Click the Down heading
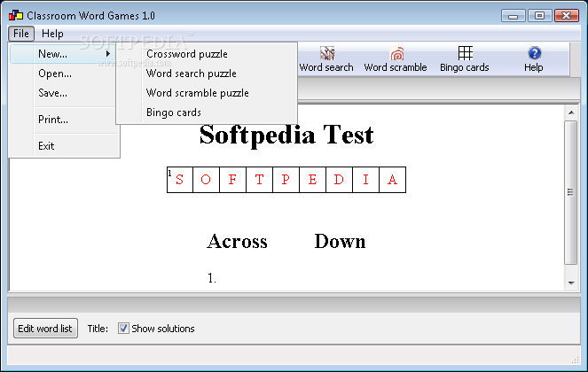The height and width of the screenshot is (372, 588). click(x=340, y=241)
